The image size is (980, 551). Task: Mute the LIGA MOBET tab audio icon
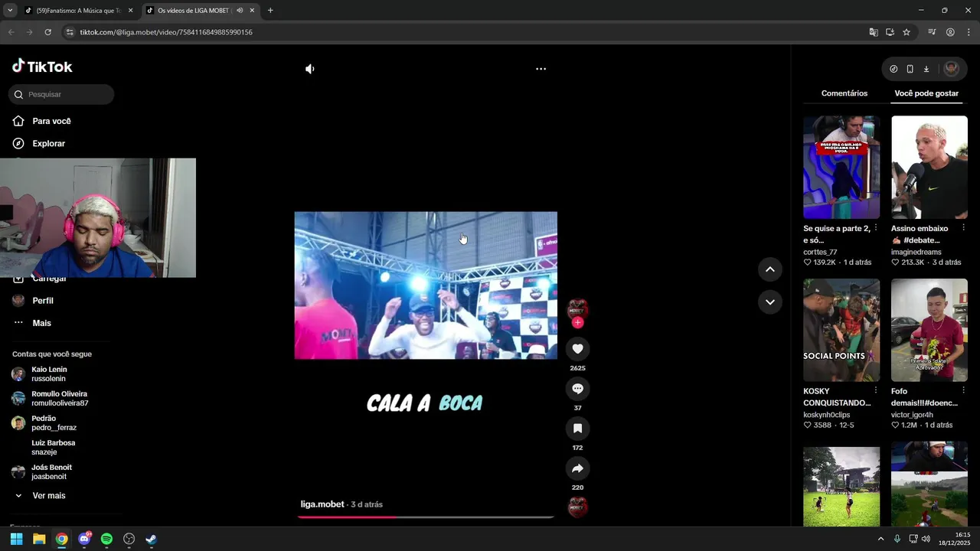tap(240, 11)
